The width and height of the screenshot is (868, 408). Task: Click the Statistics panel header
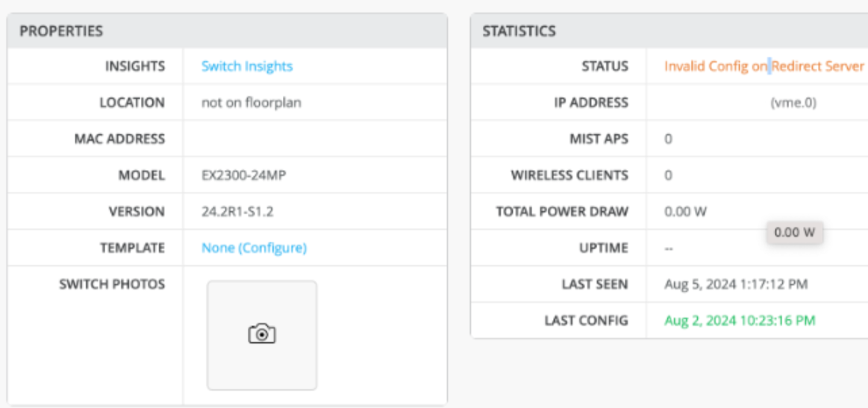tap(519, 31)
